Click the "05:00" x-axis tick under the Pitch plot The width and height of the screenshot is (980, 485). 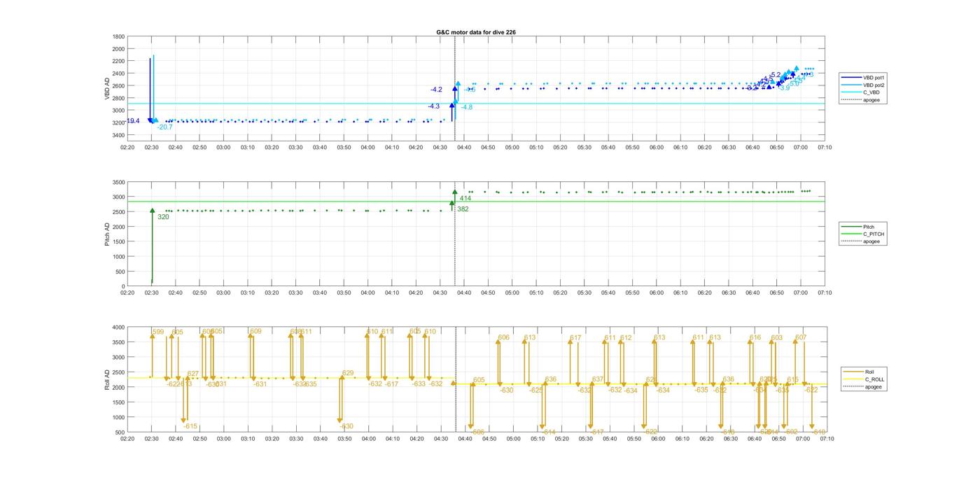[x=512, y=293]
